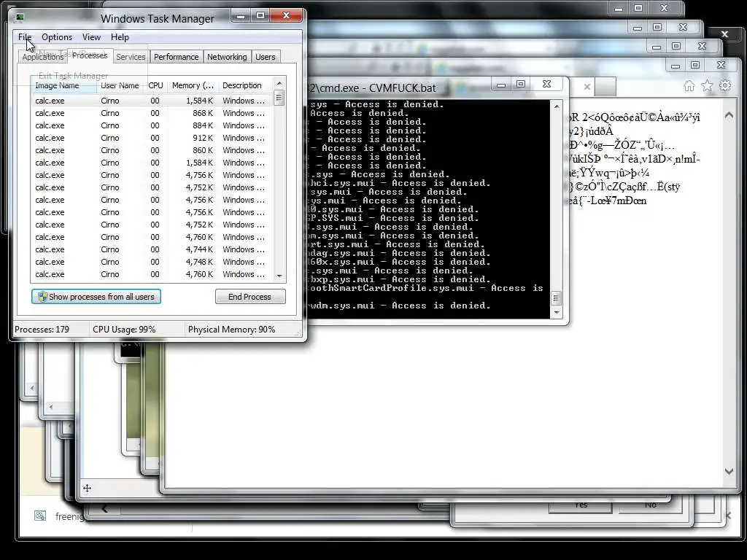Switch to the Applications tab
The image size is (747, 560).
pos(42,57)
